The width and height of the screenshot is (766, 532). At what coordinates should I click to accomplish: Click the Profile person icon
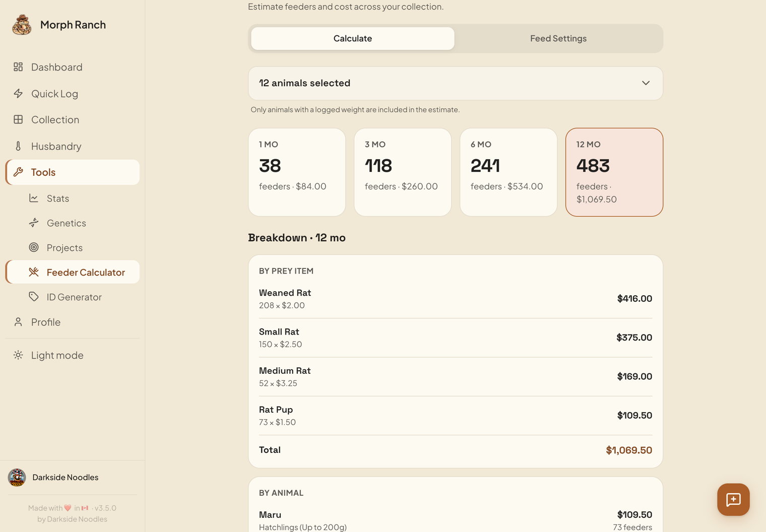click(x=18, y=322)
